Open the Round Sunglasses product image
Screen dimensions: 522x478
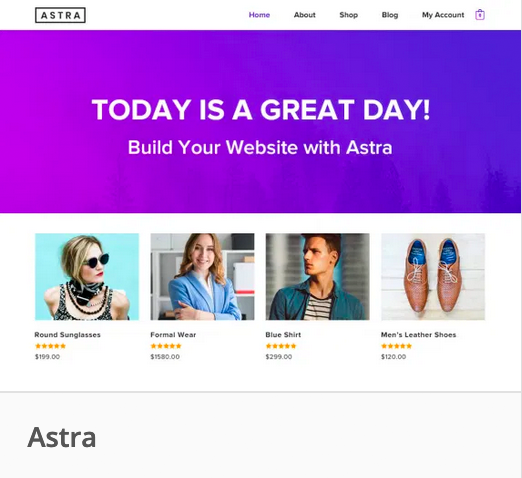click(x=87, y=277)
